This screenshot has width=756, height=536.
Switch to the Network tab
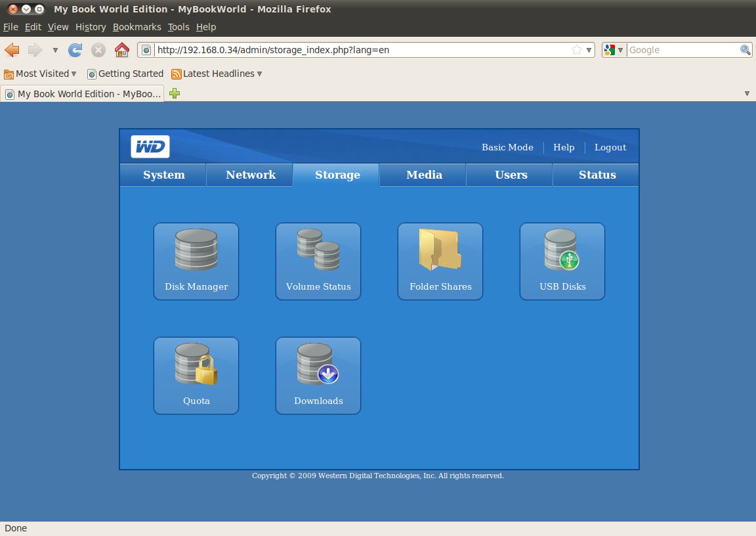coord(251,175)
